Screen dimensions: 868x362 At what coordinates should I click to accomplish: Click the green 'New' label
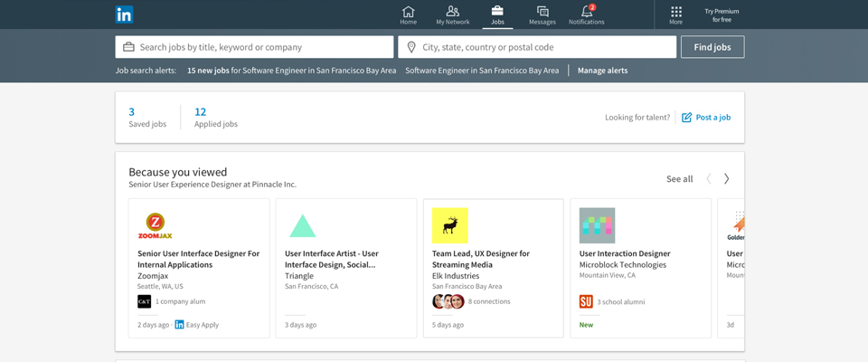(x=586, y=325)
